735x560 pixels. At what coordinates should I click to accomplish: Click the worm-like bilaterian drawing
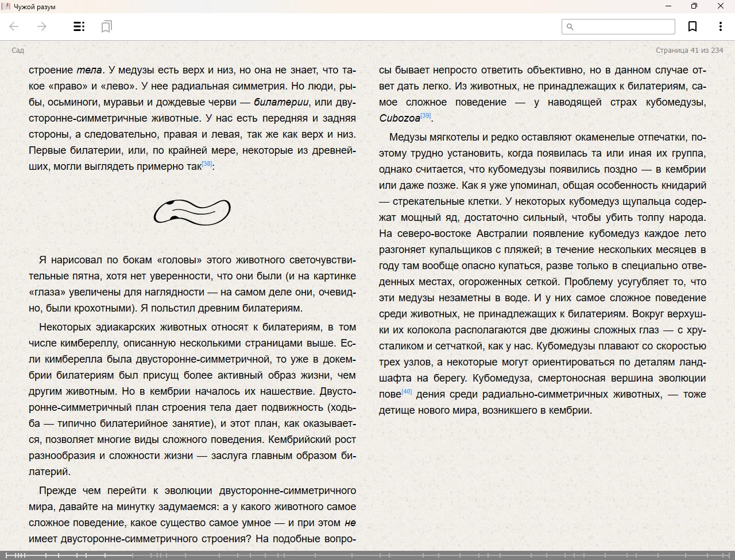tap(192, 212)
